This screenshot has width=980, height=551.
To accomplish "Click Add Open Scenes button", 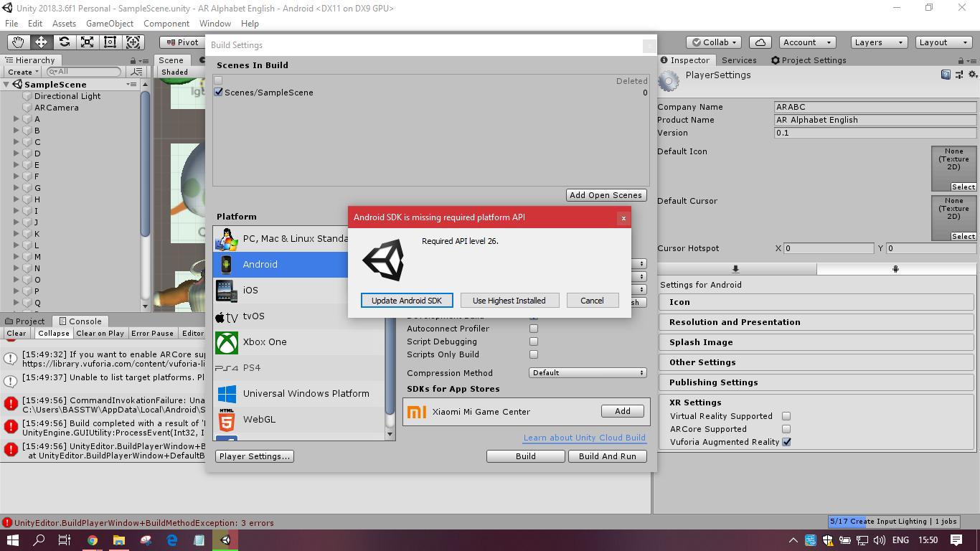I will 606,195.
